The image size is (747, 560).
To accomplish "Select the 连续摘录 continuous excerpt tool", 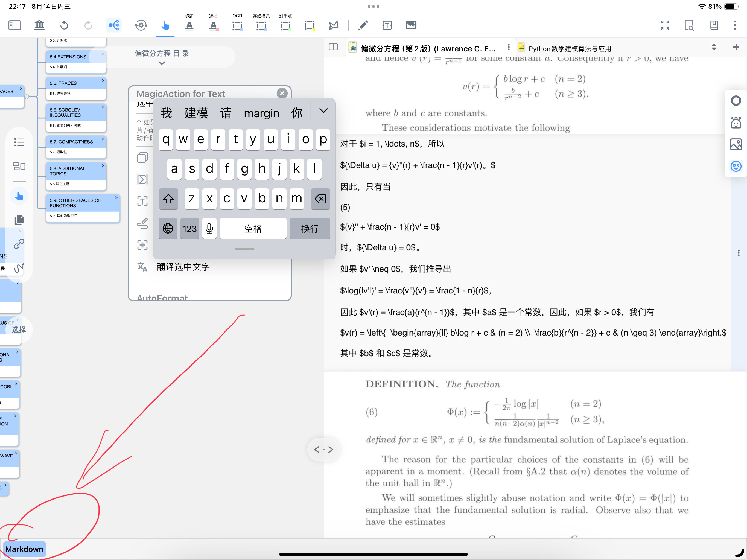I will pyautogui.click(x=261, y=26).
